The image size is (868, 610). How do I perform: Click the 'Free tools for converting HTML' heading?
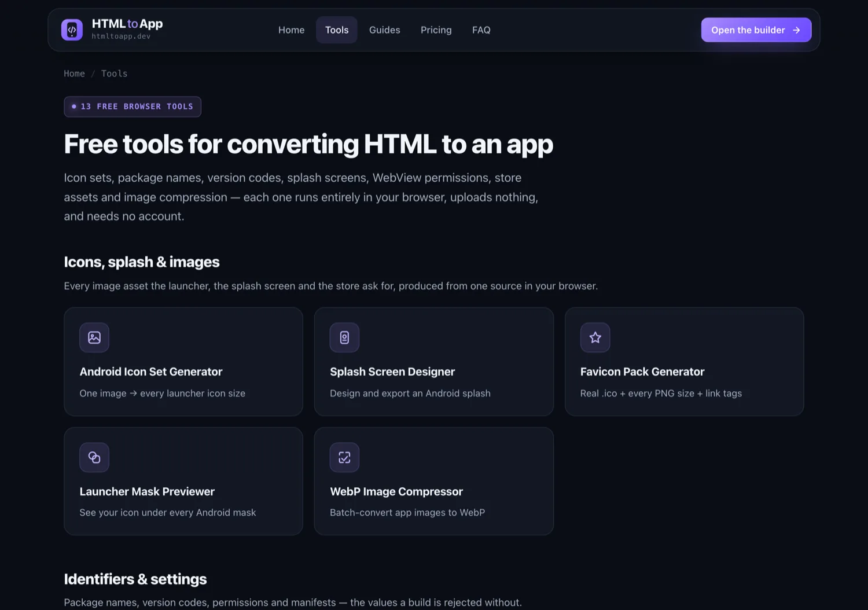coord(308,144)
